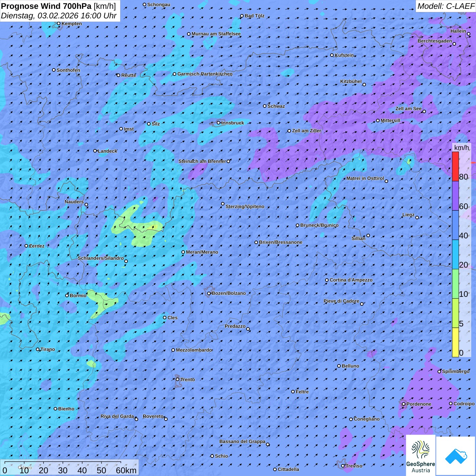Screen dimensions: 476x476
Task: Click the 'Prognose Wind 700hPa' title
Action: [x=47, y=6]
